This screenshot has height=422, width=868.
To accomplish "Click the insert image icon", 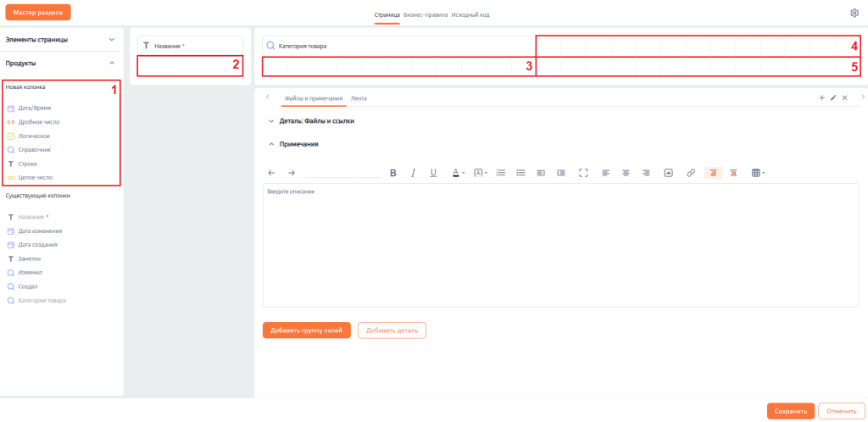I will pos(668,173).
